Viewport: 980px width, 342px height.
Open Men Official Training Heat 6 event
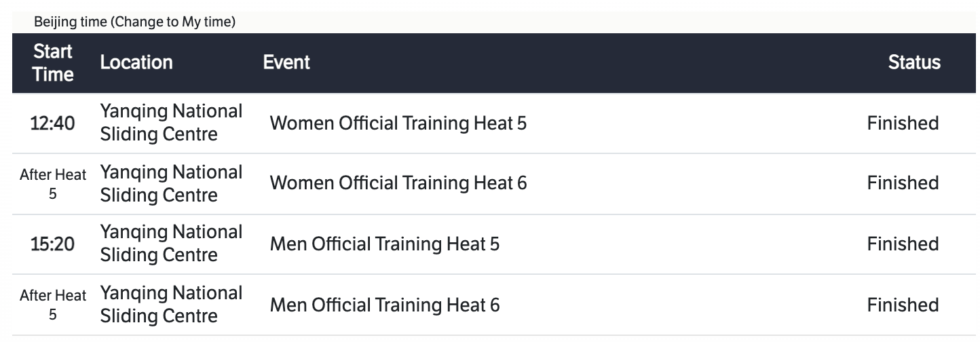(x=384, y=305)
